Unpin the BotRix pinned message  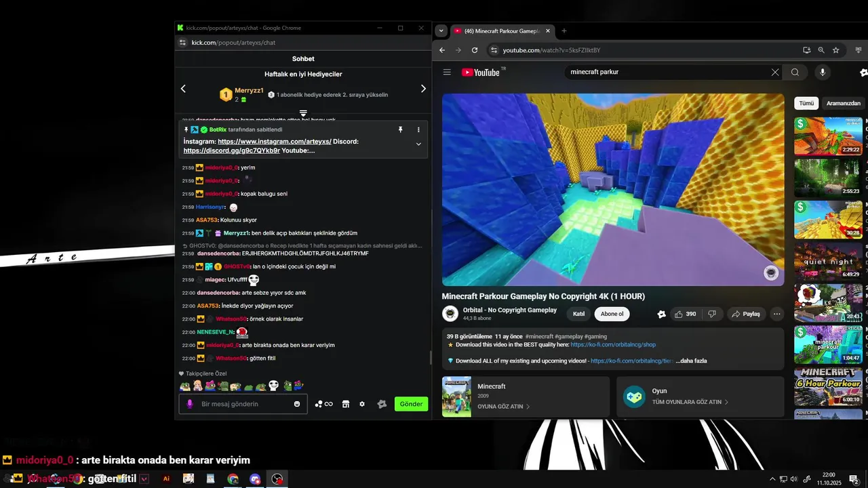pos(400,129)
